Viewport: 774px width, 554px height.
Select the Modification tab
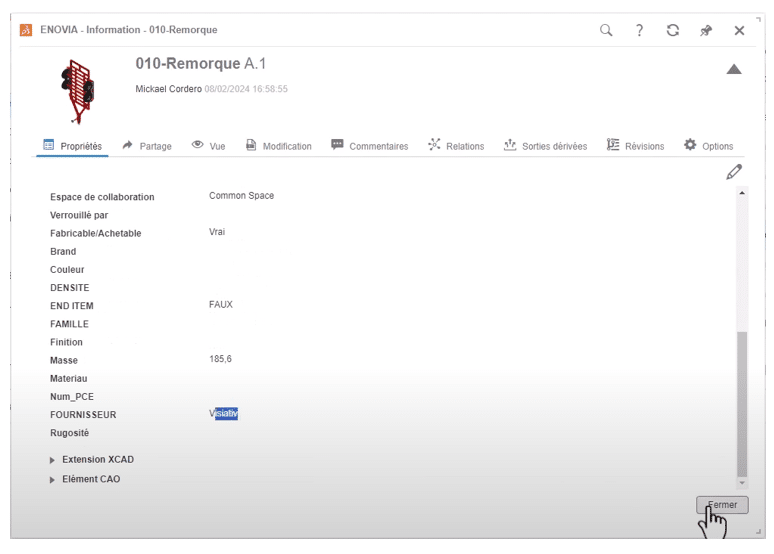pos(278,146)
